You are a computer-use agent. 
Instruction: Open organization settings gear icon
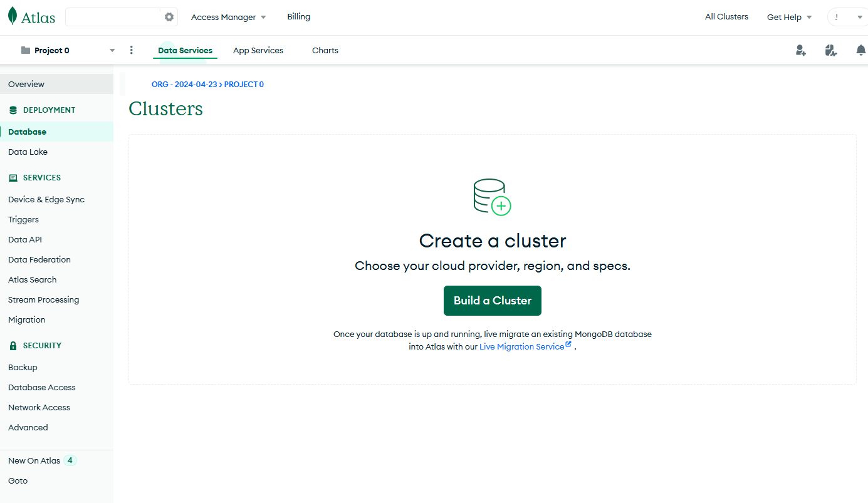(169, 17)
